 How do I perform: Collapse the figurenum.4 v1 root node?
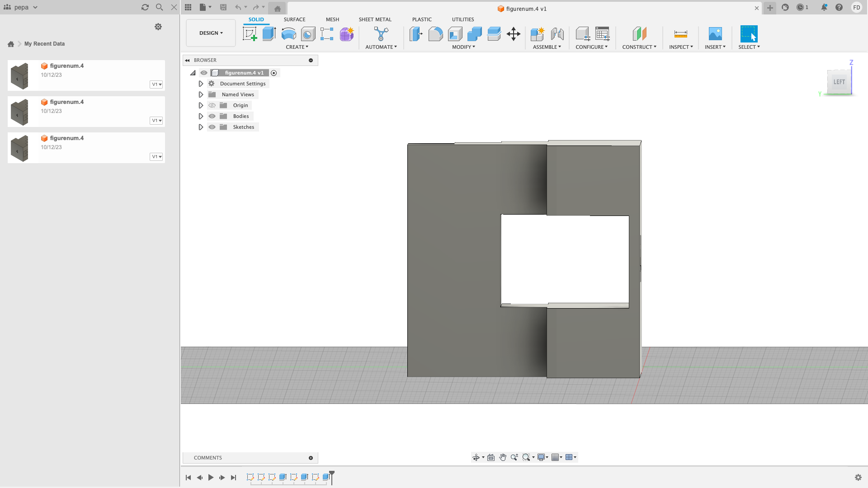[193, 73]
